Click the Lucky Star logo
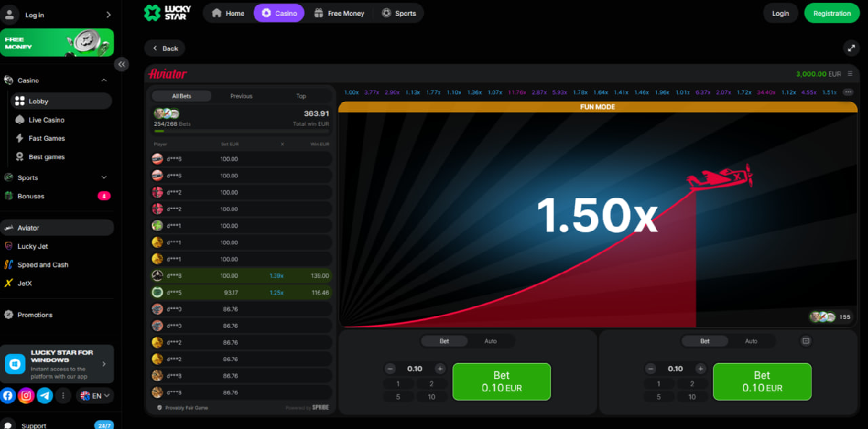Image resolution: width=868 pixels, height=429 pixels. (166, 13)
